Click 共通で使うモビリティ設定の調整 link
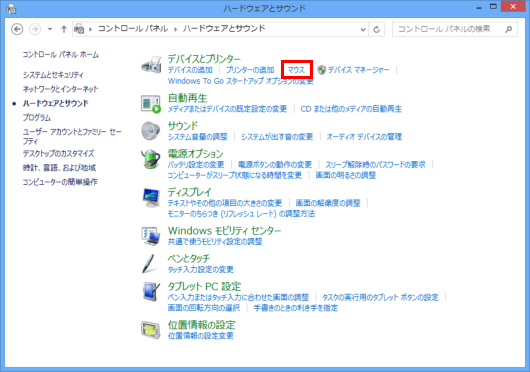Viewport: 530px width, 372px height. (x=215, y=242)
